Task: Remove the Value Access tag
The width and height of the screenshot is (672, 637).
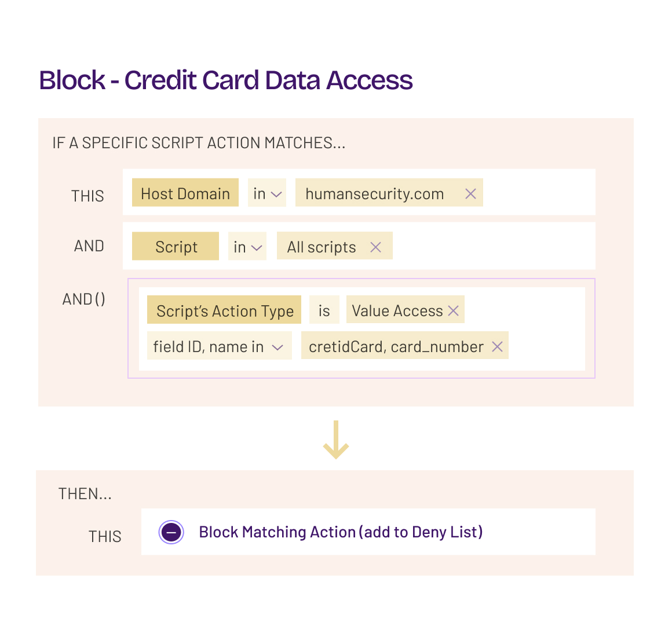Action: coord(454,311)
